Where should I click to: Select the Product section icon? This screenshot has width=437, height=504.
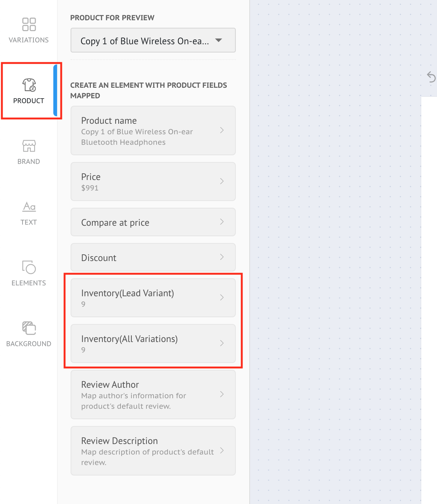tap(29, 90)
